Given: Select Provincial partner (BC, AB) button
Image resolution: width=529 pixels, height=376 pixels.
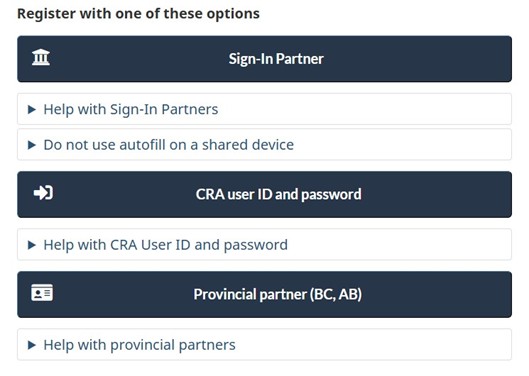Looking at the screenshot, I should click(264, 294).
